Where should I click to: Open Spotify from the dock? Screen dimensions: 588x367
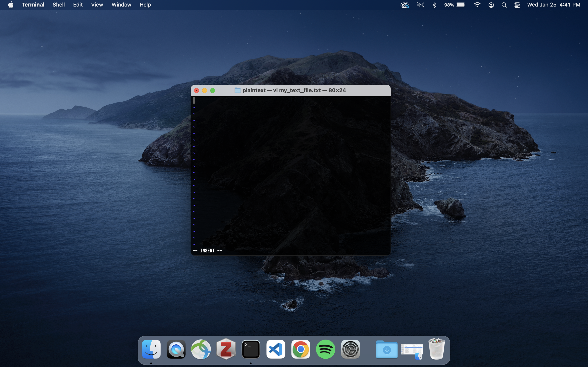coord(325,350)
